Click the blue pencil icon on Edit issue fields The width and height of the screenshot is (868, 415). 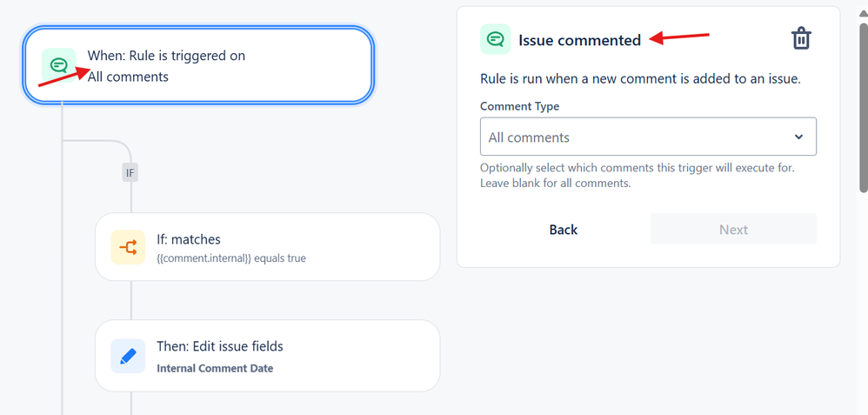[x=128, y=356]
